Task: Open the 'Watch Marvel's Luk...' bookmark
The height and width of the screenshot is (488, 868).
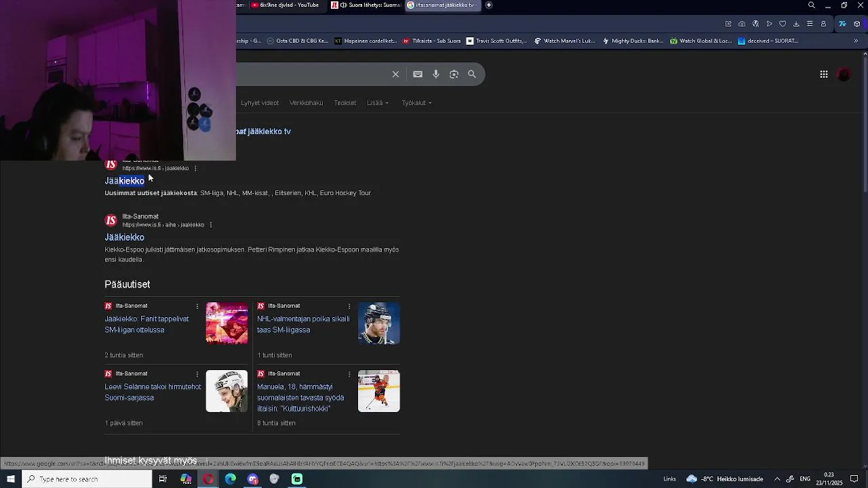Action: coord(565,41)
